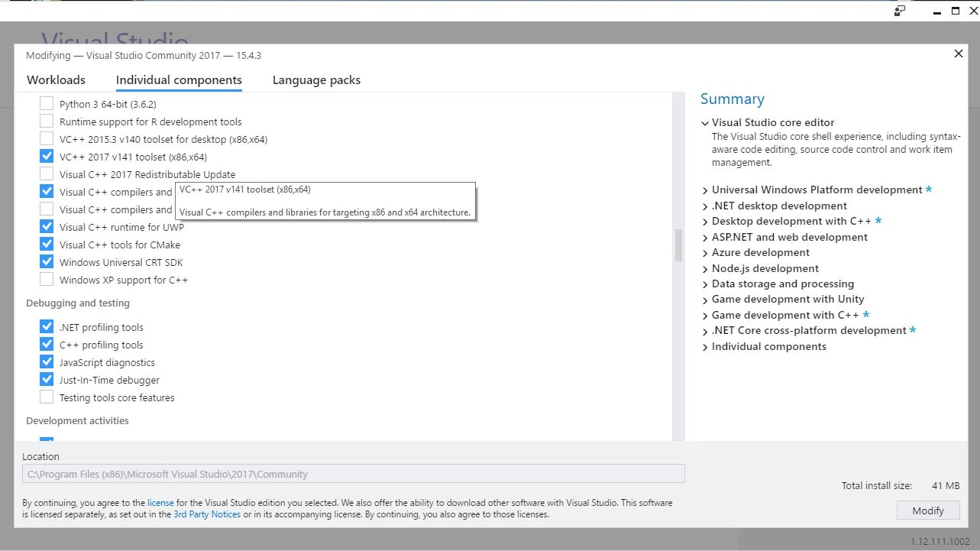Open the Language packs tab
The width and height of the screenshot is (980, 551).
pos(316,80)
